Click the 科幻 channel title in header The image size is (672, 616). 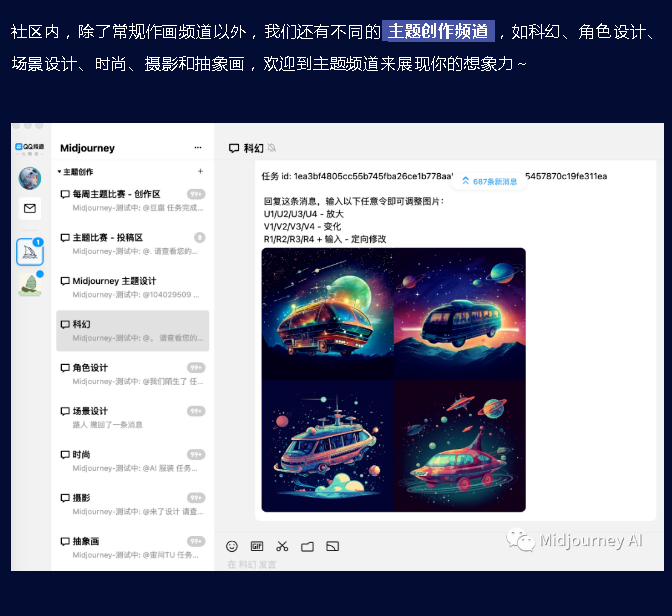coord(253,148)
